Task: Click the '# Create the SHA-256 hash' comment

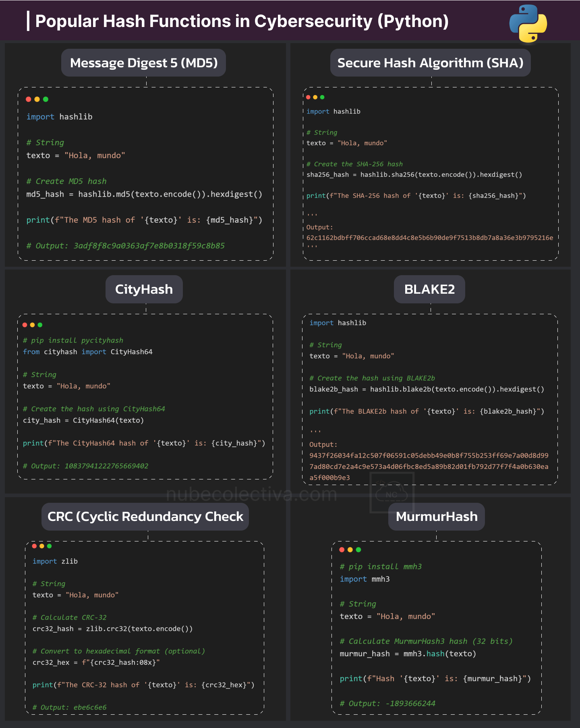Action: point(354,164)
